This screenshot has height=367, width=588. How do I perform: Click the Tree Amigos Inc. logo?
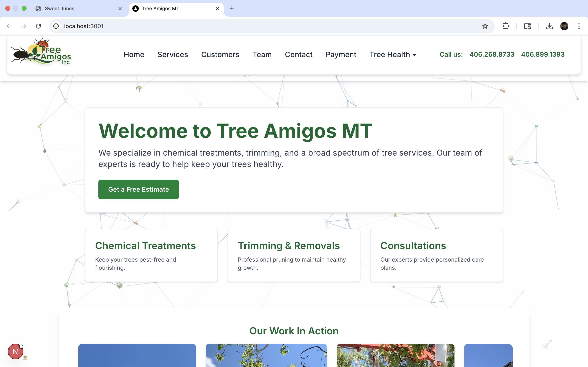click(x=41, y=52)
